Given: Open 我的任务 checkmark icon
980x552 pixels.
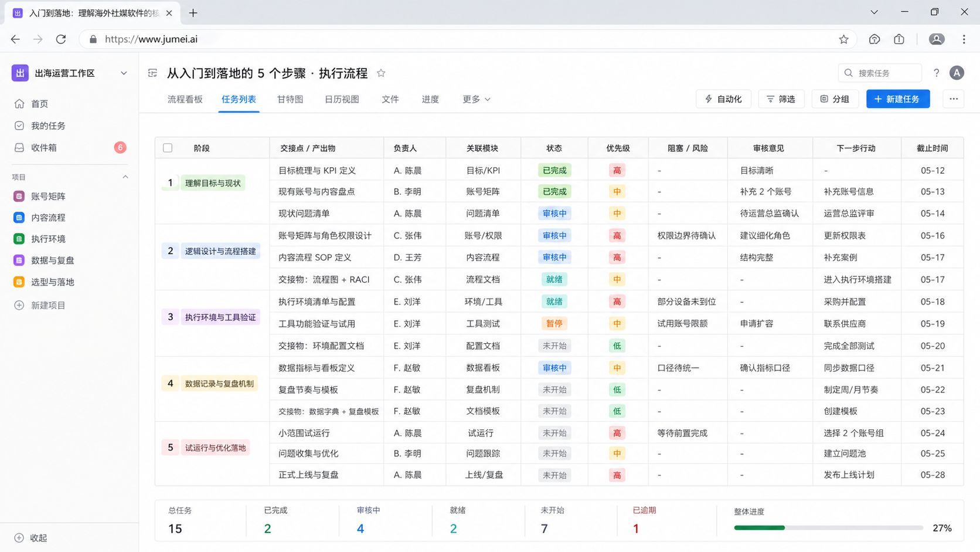Looking at the screenshot, I should tap(19, 126).
